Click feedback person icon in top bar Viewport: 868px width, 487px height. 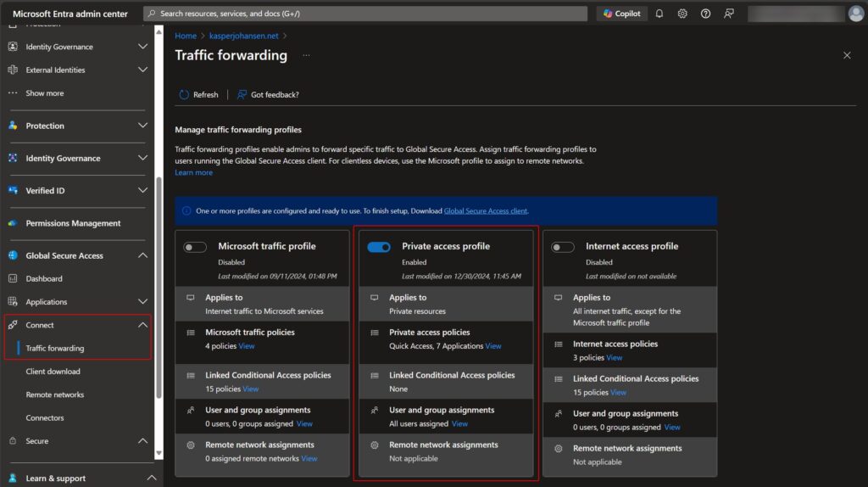coord(729,14)
